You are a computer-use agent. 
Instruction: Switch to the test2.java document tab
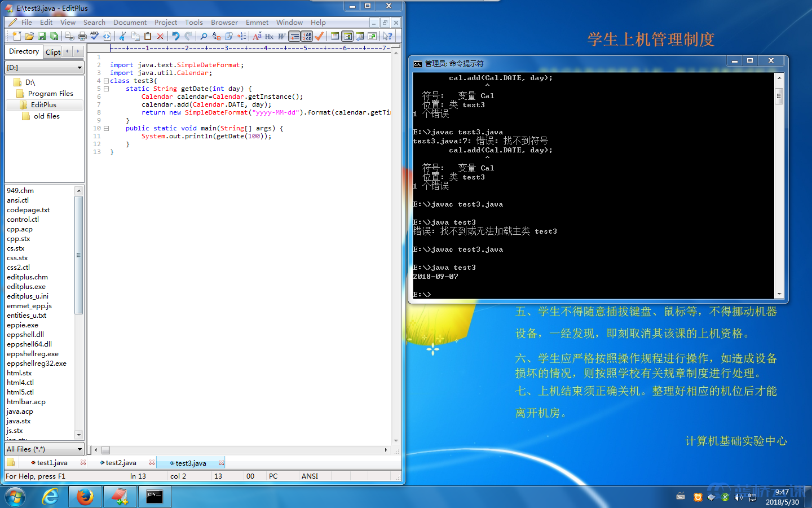tap(121, 463)
